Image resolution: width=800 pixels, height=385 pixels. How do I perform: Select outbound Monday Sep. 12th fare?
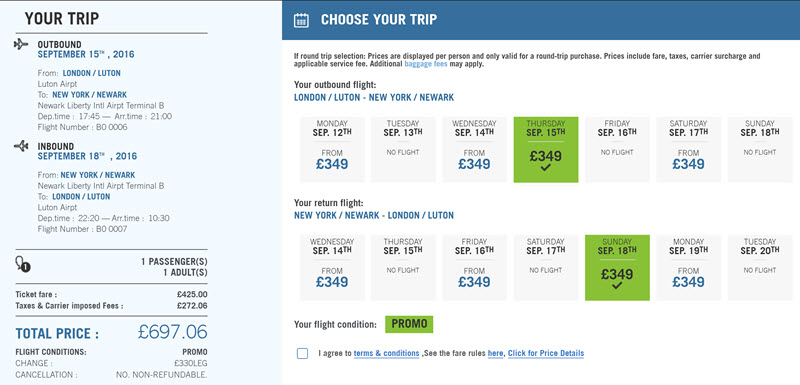(332, 149)
